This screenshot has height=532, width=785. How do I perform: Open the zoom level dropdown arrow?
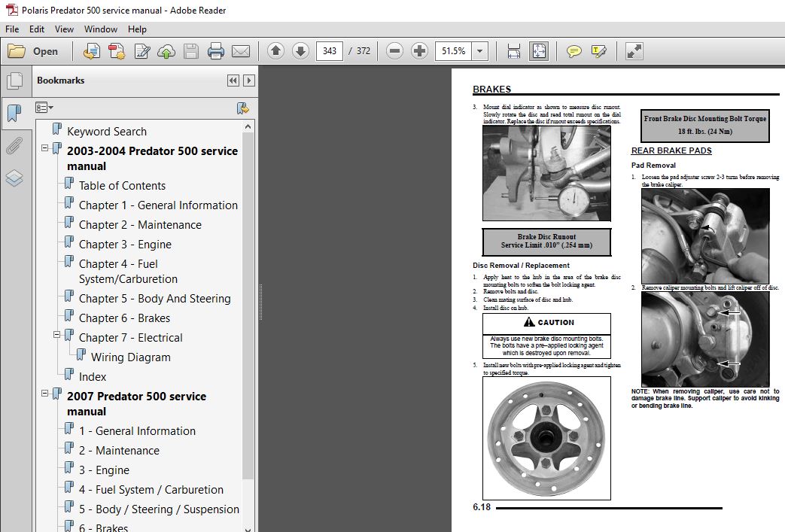479,51
